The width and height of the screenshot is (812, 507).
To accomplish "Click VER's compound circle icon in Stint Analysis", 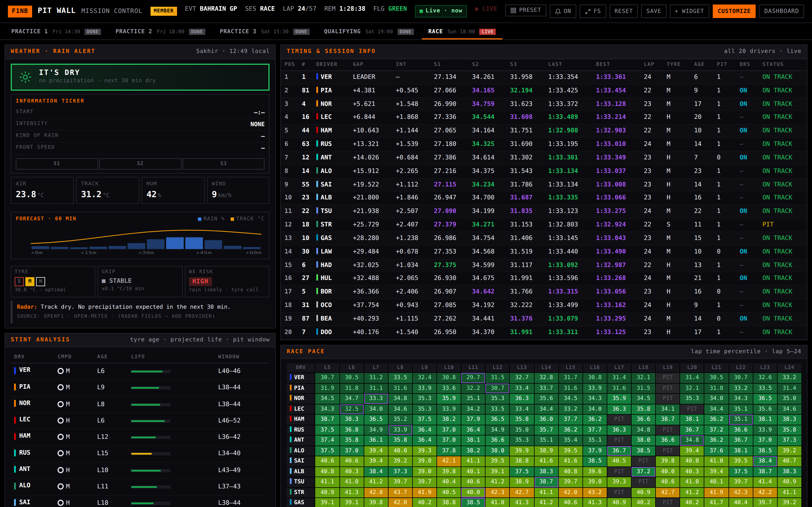I will pyautogui.click(x=60, y=371).
